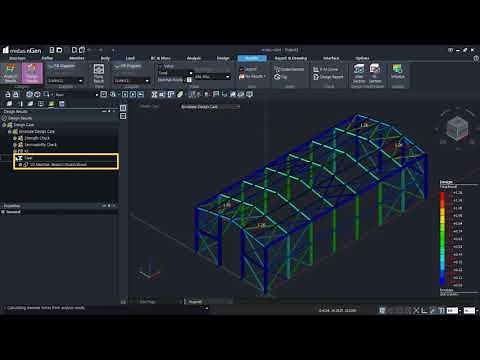This screenshot has width=480, height=360.
Task: Click the New file icon in title bar
Action: pyautogui.click(x=52, y=50)
